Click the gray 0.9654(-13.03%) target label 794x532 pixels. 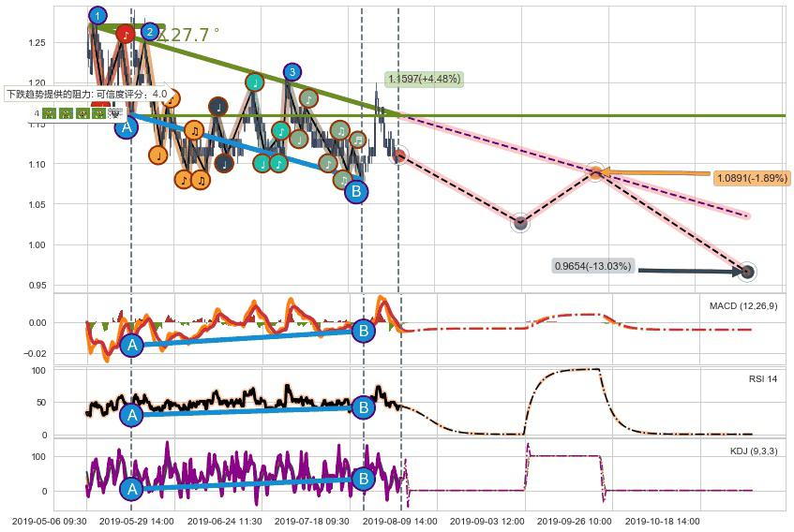pyautogui.click(x=593, y=267)
